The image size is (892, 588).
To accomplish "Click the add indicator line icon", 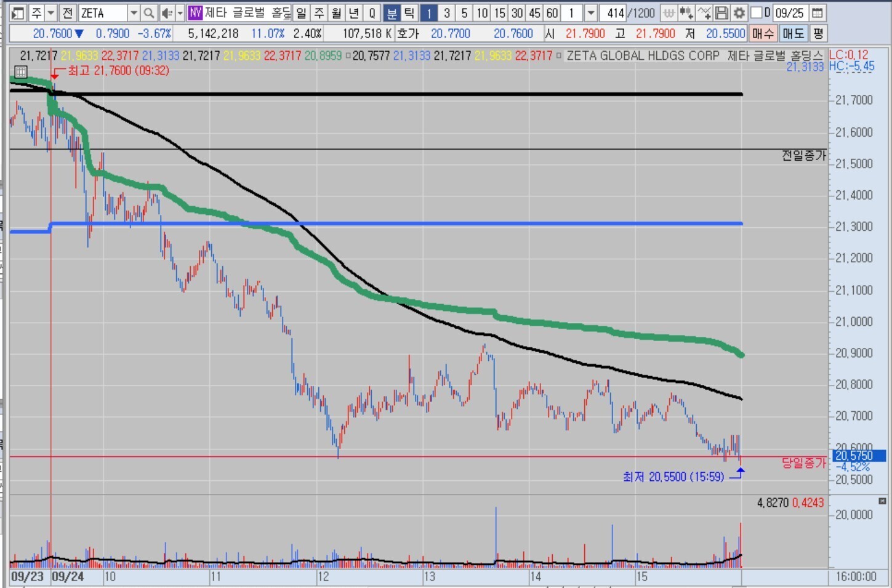I will 704,13.
